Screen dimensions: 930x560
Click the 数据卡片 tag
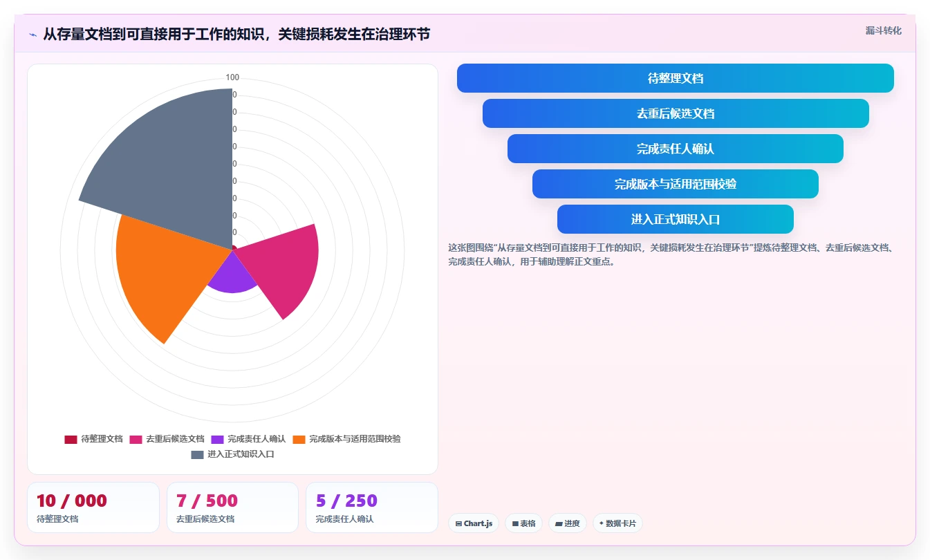point(617,523)
